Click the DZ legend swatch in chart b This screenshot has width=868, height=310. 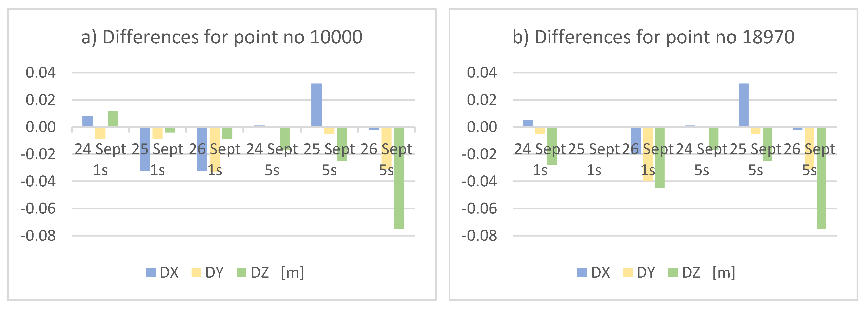tap(673, 273)
